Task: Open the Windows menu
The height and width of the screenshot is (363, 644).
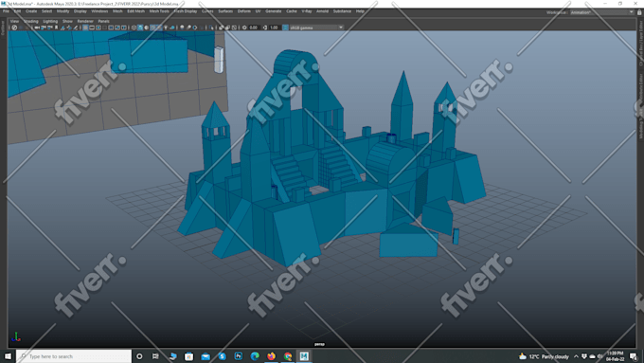Action: coord(99,11)
